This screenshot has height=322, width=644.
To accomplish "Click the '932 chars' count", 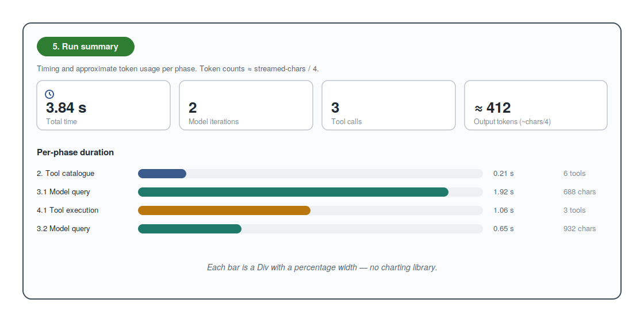I will tap(580, 229).
